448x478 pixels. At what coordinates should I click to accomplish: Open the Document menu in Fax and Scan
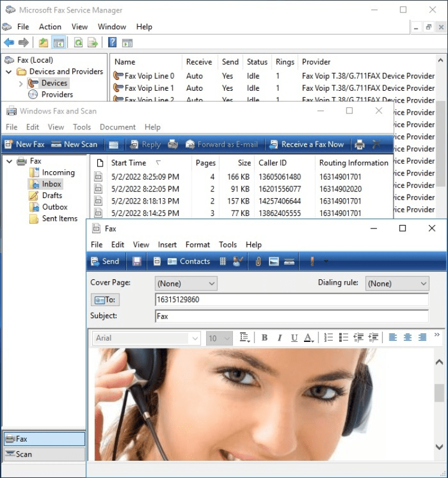[x=118, y=127]
